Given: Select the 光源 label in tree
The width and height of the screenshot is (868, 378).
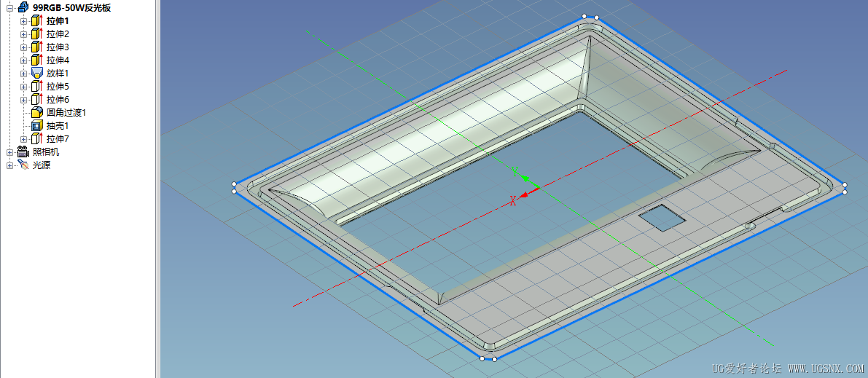Looking at the screenshot, I should click(42, 165).
